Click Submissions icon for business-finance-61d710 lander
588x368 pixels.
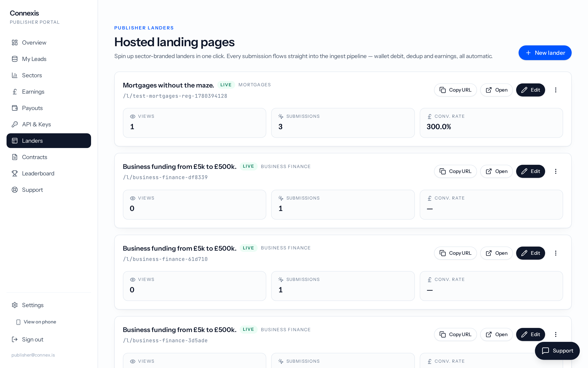click(281, 280)
